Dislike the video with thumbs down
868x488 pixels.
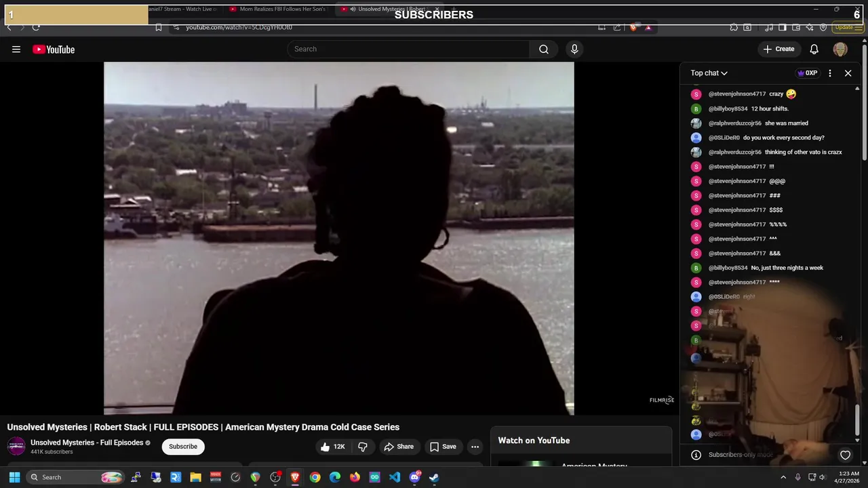point(363,447)
